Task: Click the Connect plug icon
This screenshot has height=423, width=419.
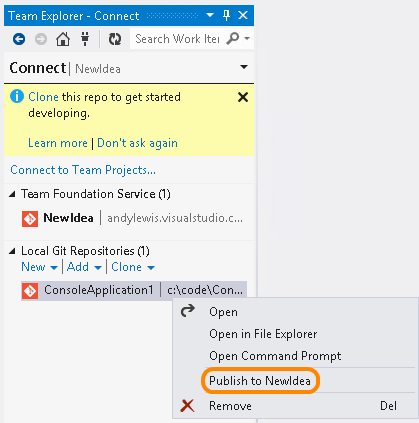Action: click(x=85, y=39)
